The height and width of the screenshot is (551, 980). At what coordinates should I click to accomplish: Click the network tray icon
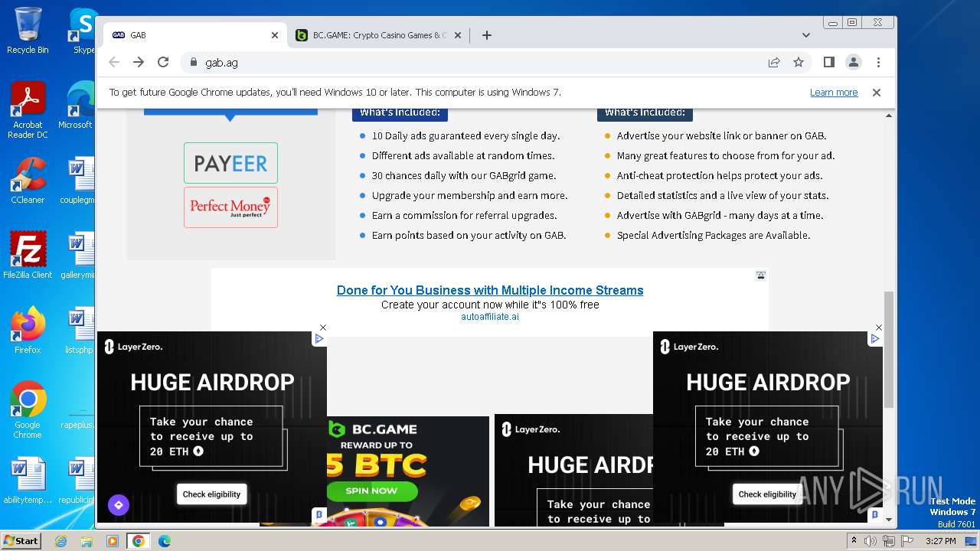(889, 541)
